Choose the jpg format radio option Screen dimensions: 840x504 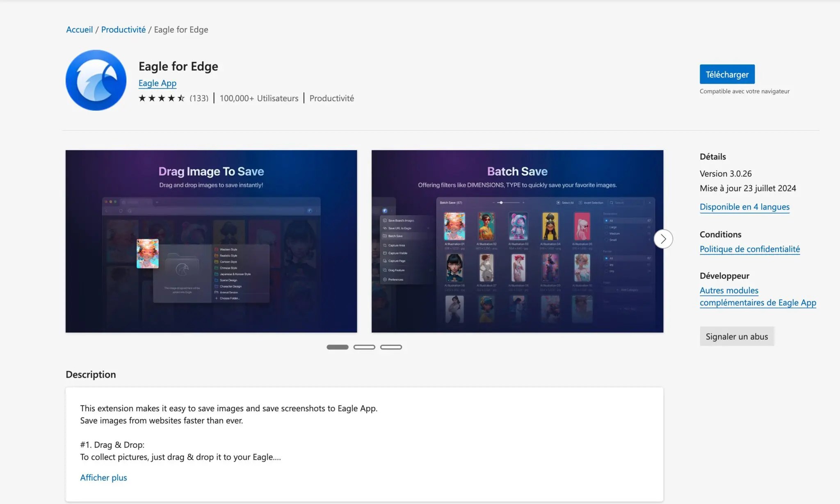[607, 265]
